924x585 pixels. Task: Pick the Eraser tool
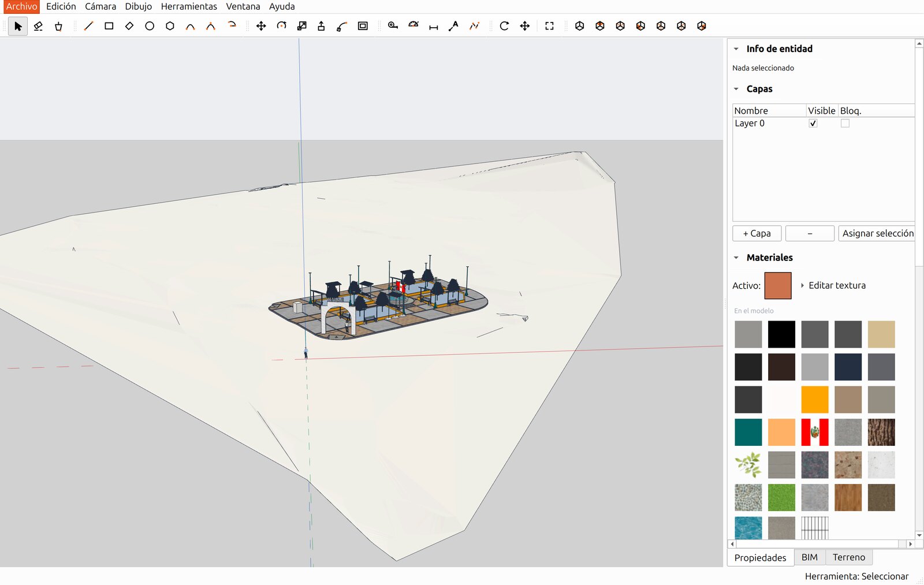(38, 26)
